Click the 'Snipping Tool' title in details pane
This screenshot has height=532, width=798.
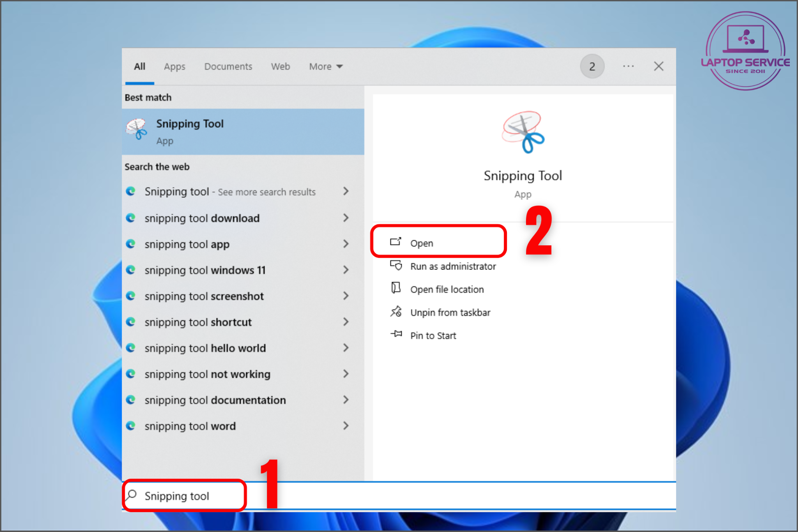(x=523, y=176)
